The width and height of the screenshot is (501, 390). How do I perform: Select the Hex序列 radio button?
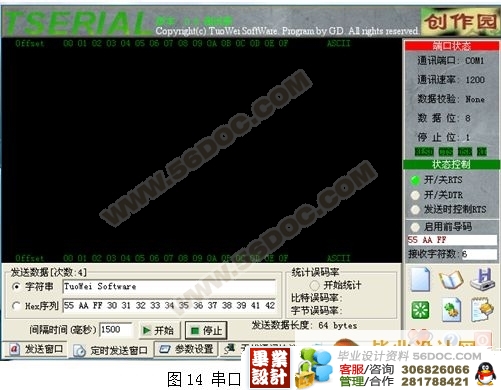[16, 306]
